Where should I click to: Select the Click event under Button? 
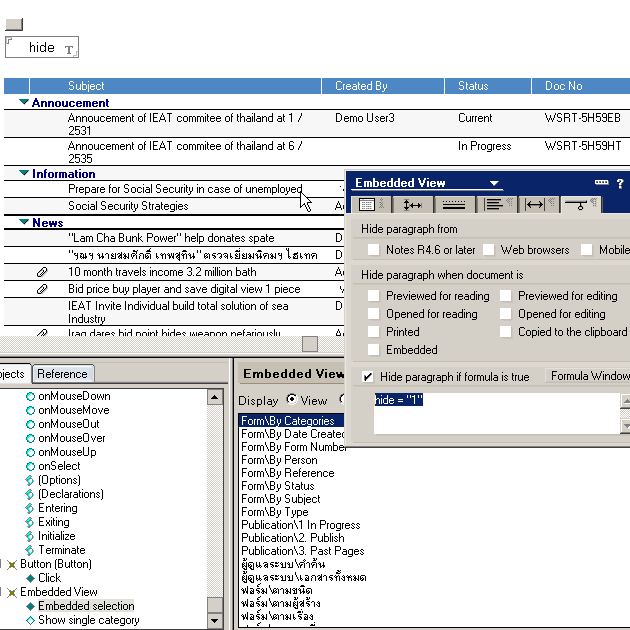[49, 578]
